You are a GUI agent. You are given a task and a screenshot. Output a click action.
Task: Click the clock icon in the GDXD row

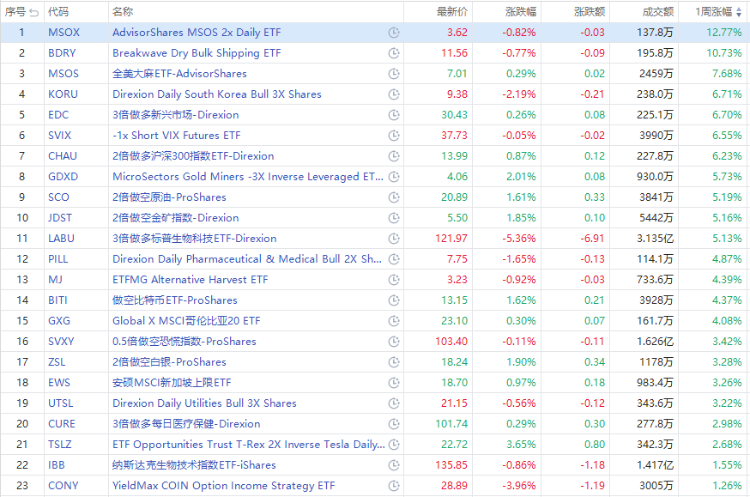point(394,177)
